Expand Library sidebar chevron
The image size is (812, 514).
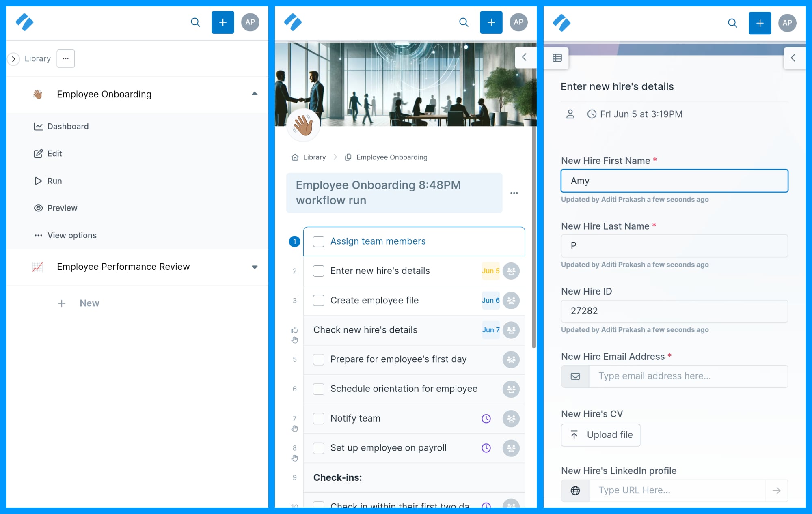(x=13, y=59)
